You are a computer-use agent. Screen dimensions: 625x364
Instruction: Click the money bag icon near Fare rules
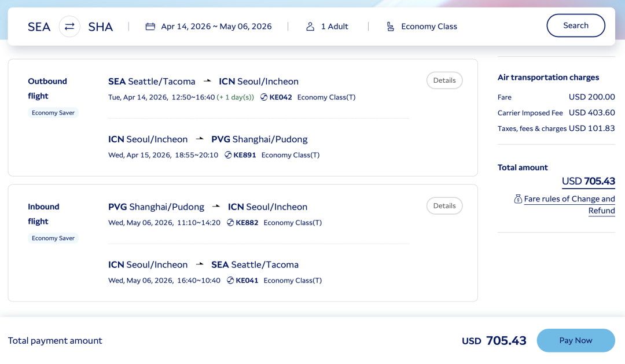[518, 199]
